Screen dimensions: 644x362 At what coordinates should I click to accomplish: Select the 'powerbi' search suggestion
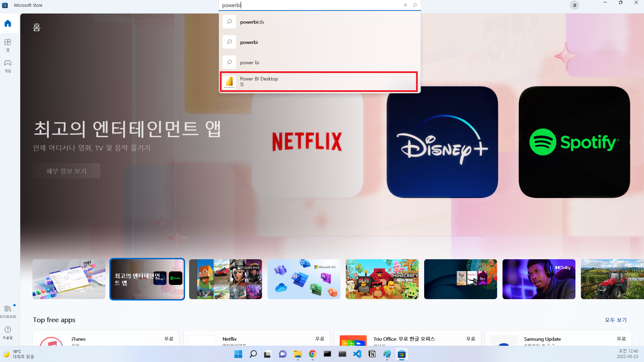320,42
